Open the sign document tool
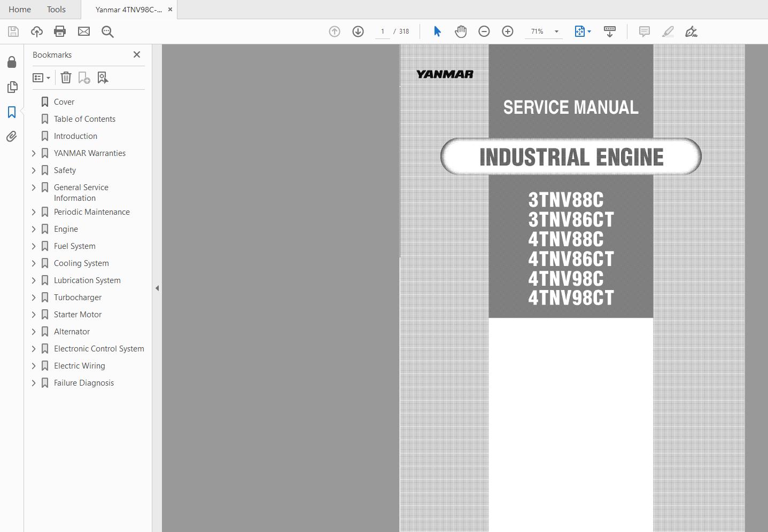 click(691, 32)
